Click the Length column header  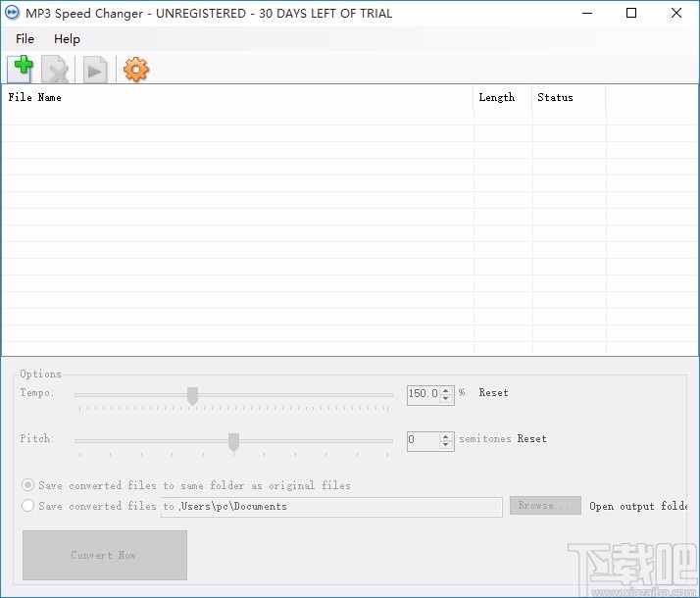tap(503, 97)
